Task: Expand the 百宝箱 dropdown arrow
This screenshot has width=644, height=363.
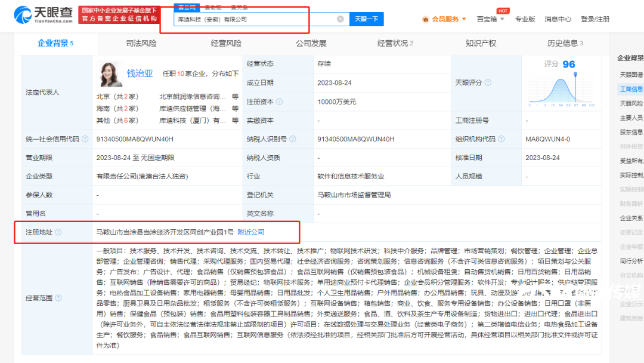Action: tap(502, 19)
